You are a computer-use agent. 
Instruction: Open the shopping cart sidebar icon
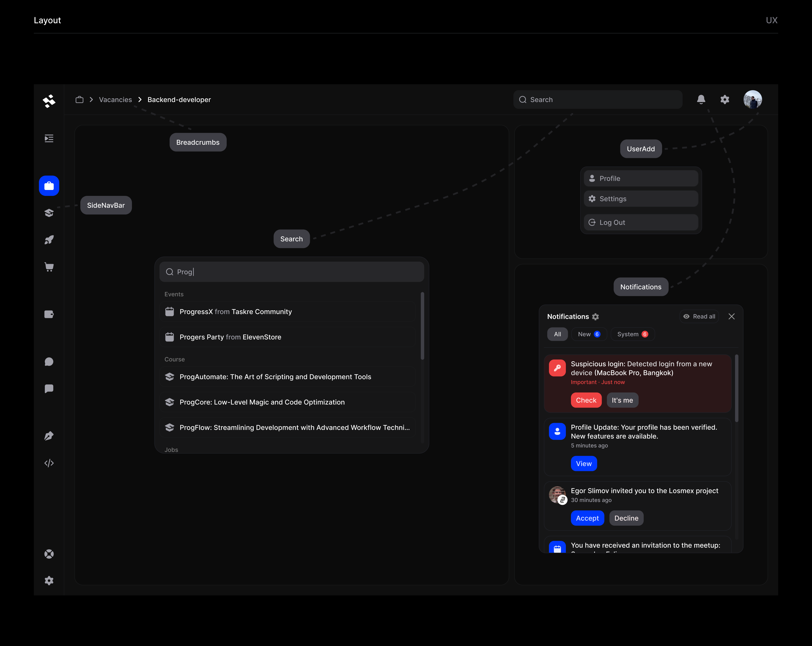pyautogui.click(x=49, y=267)
